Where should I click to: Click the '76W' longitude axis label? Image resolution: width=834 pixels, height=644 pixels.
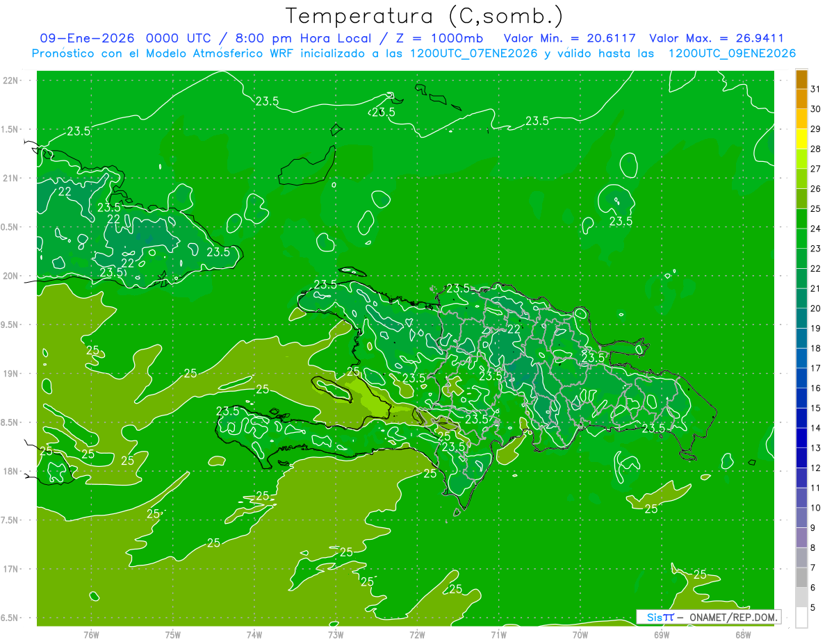pos(91,634)
